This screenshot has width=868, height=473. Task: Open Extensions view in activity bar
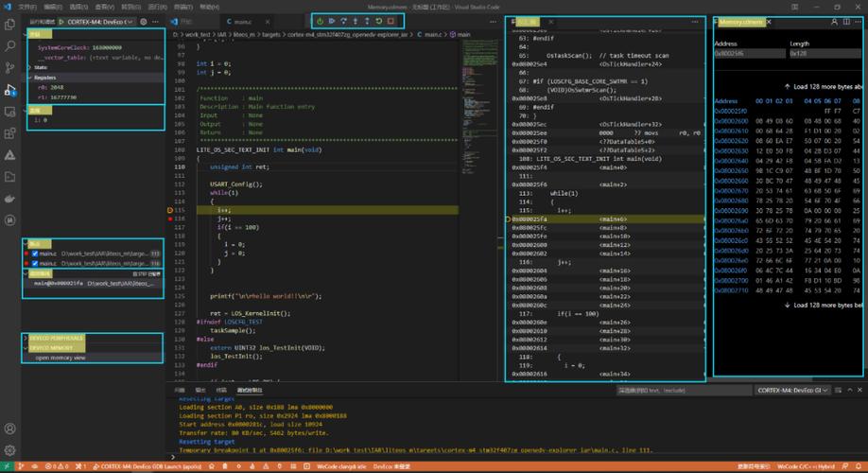click(x=10, y=133)
